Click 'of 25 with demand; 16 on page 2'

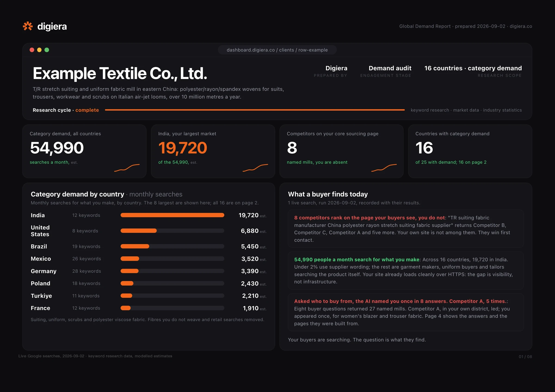[x=451, y=162]
